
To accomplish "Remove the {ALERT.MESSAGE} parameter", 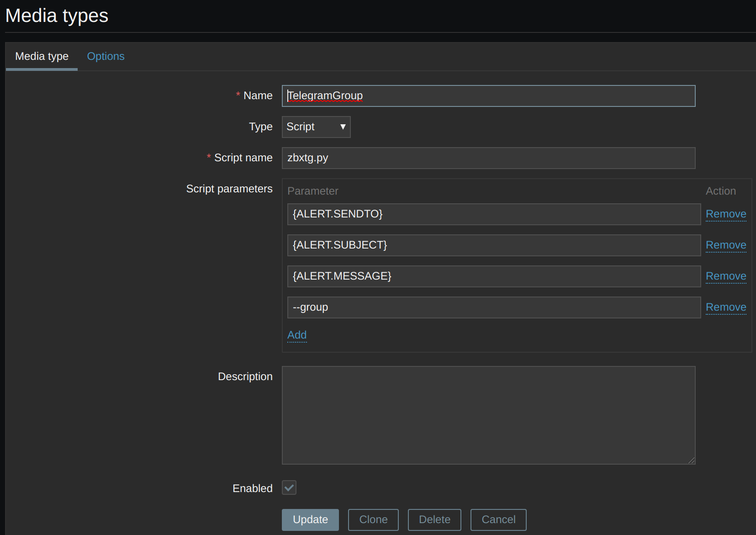I will click(x=725, y=276).
